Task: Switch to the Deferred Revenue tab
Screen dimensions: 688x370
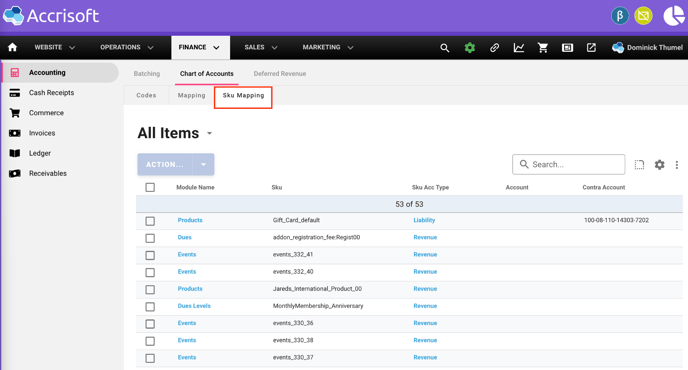Action: [x=280, y=74]
